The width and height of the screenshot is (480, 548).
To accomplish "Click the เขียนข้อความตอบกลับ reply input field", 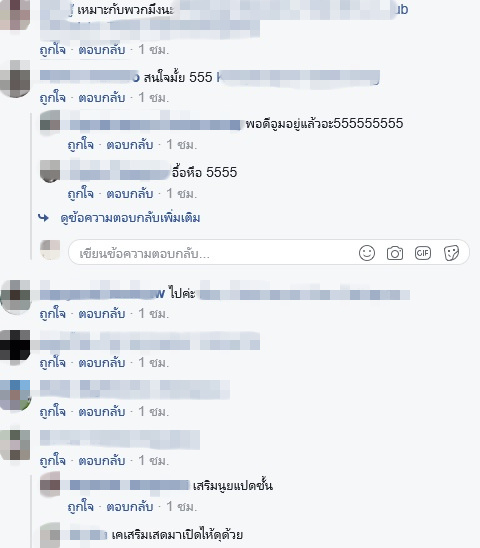I will pyautogui.click(x=268, y=252).
